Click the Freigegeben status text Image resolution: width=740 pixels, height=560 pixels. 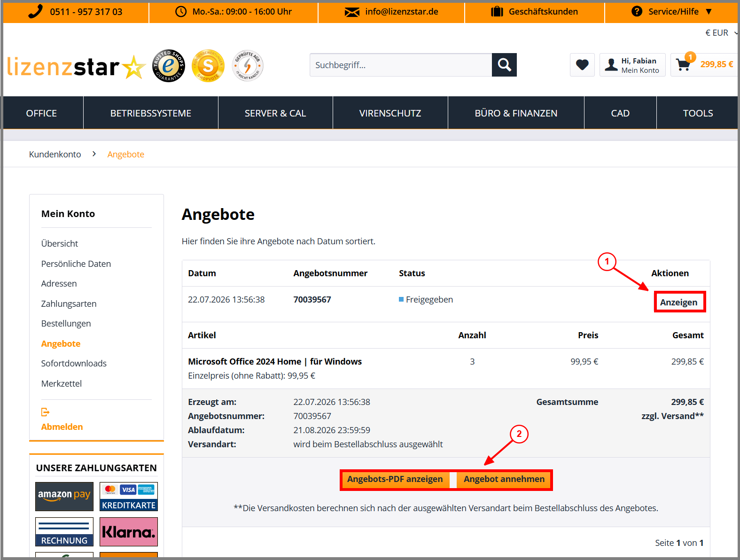(429, 300)
